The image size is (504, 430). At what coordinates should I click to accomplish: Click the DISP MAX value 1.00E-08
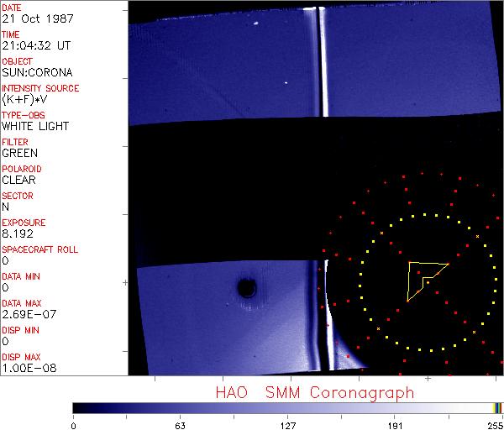(29, 369)
